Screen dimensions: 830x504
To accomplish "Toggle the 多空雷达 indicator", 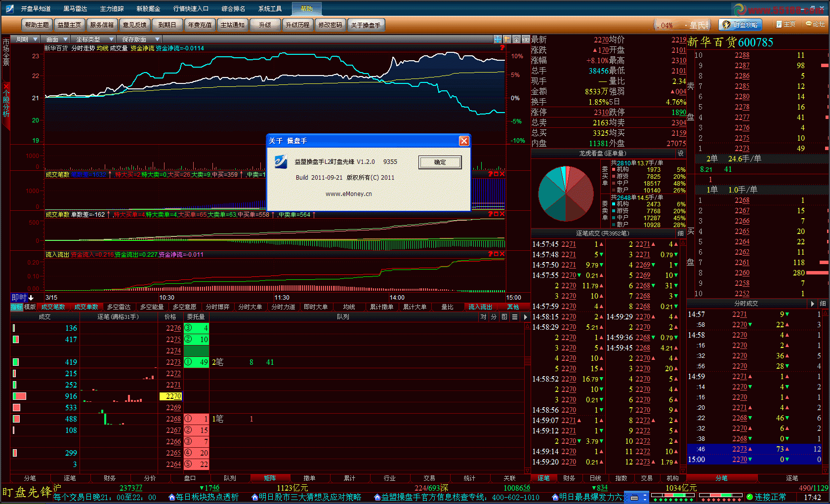I will pyautogui.click(x=119, y=307).
